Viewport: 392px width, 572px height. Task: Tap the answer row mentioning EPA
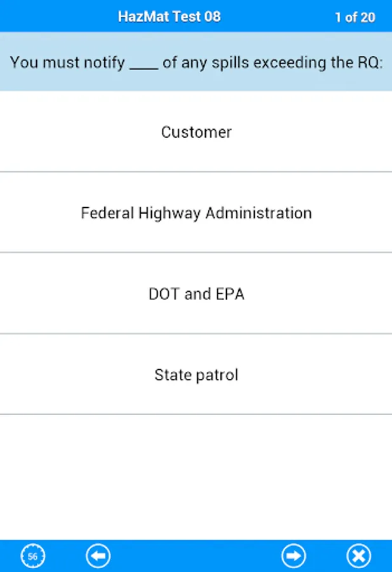(196, 294)
